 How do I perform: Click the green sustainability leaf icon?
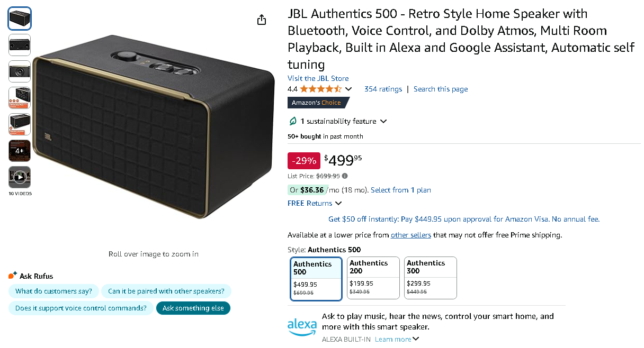coord(292,121)
